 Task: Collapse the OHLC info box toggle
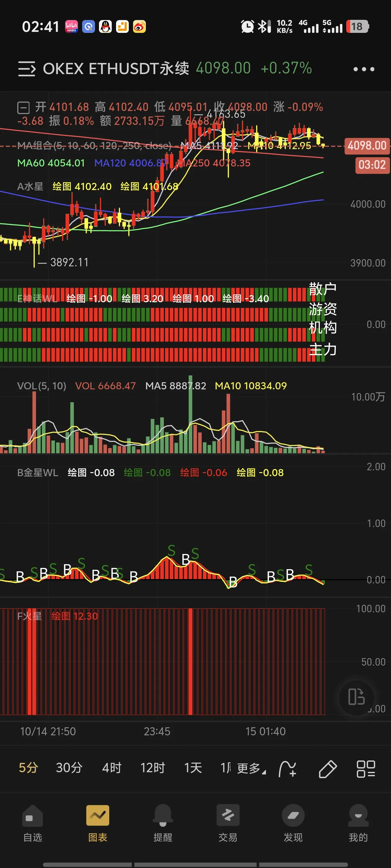pos(23,108)
